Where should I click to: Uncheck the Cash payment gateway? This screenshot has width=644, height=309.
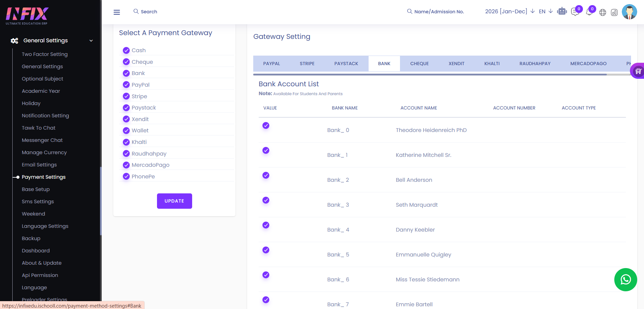point(126,50)
